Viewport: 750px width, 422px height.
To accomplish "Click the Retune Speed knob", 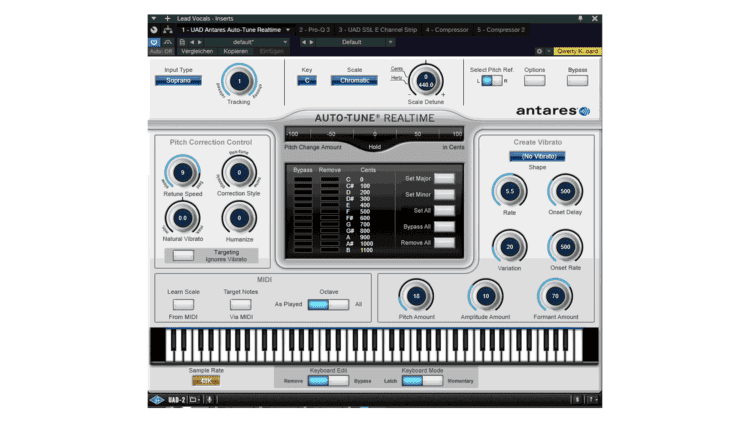I will pyautogui.click(x=183, y=172).
